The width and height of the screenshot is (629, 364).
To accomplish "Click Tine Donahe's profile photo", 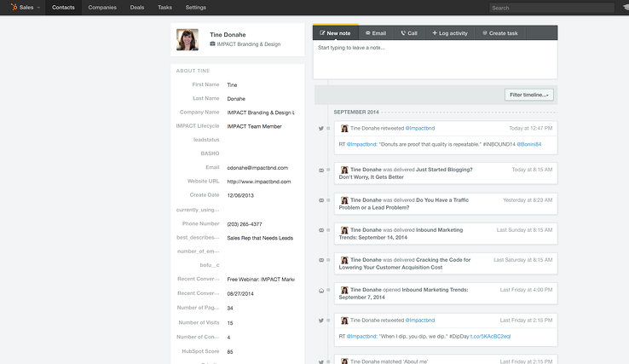I will [188, 39].
